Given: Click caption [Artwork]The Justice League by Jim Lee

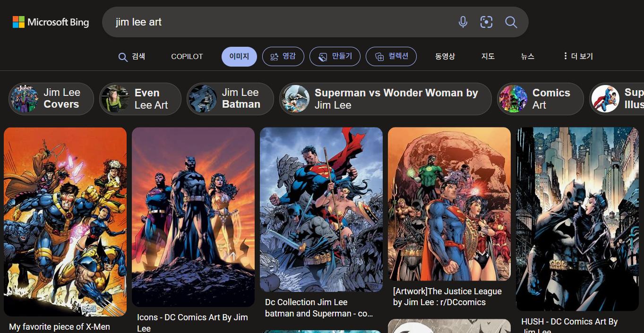Looking at the screenshot, I should 447,297.
